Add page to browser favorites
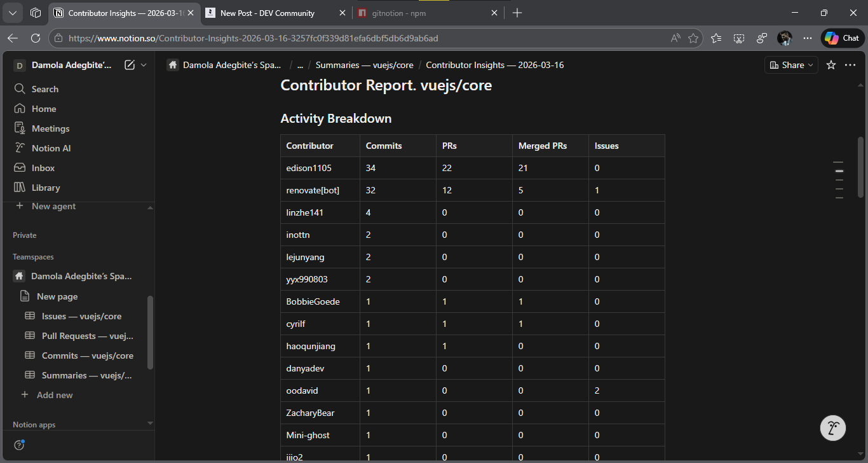Screen dimensions: 868x463 [693, 38]
